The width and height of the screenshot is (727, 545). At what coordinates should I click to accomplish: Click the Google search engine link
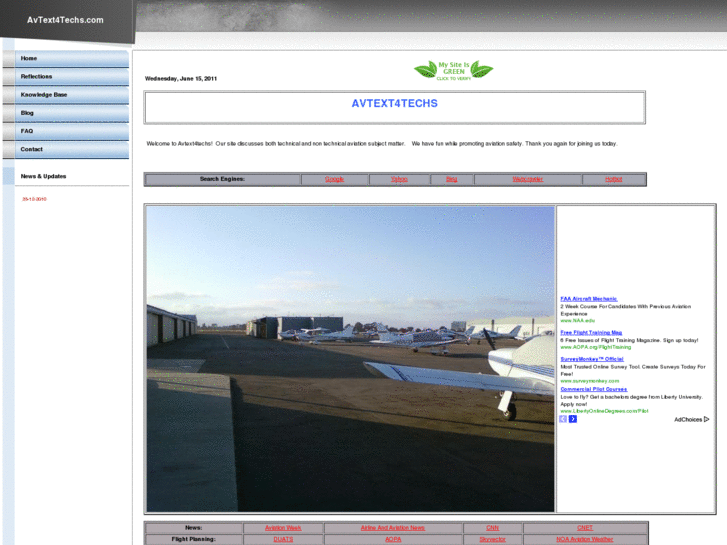click(x=334, y=179)
